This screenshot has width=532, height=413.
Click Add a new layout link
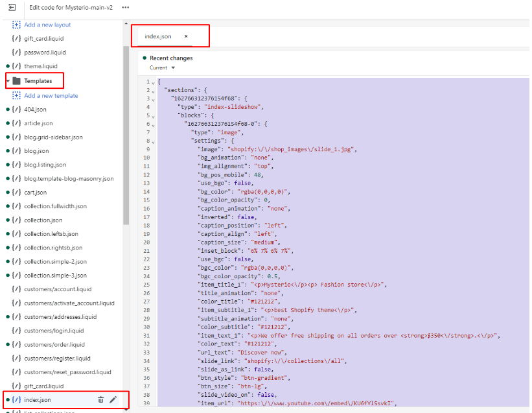(x=47, y=25)
